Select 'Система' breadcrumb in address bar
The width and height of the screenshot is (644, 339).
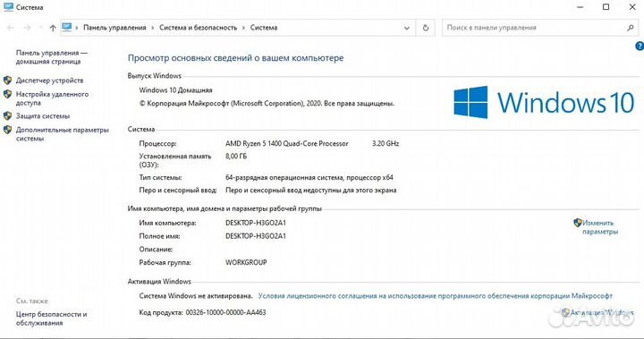click(264, 28)
